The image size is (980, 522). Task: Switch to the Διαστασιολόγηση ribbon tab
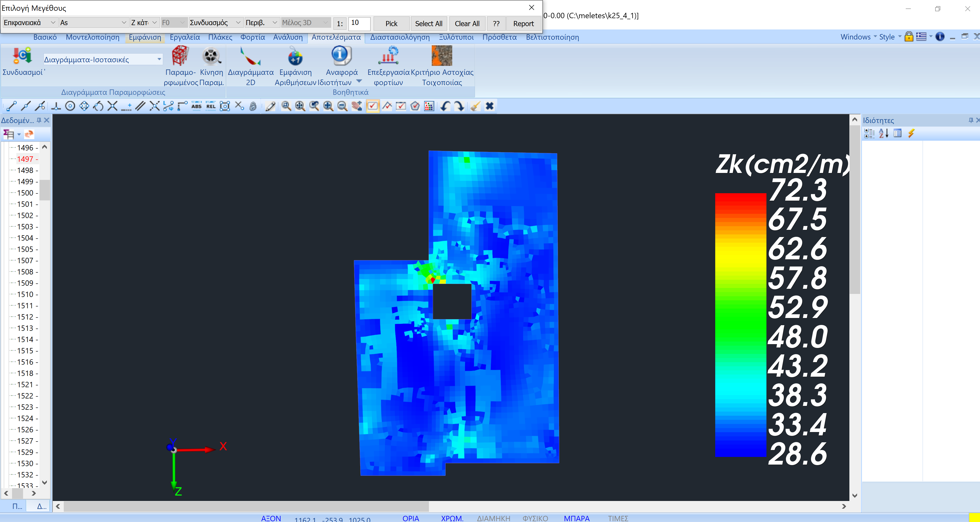399,37
